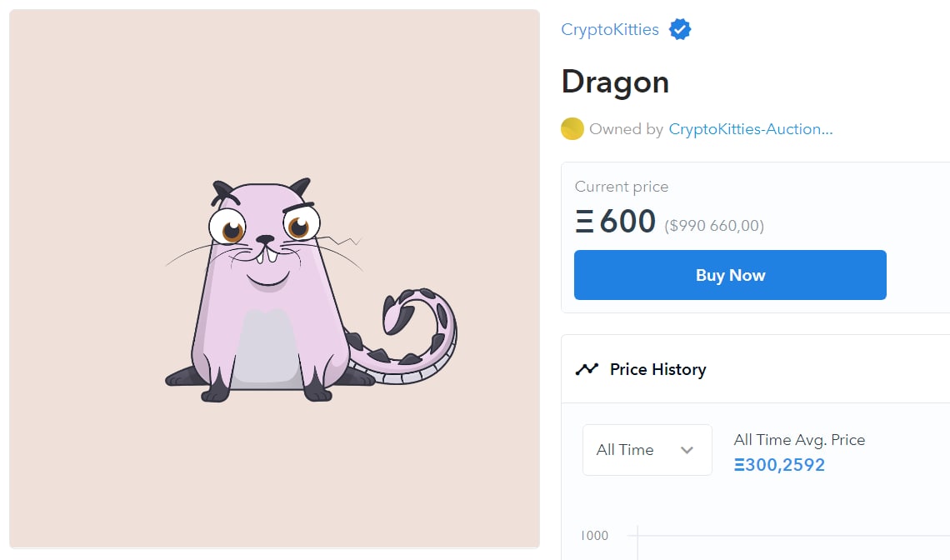
Task: Click the Ethereum symbol beside 600
Action: (x=585, y=222)
